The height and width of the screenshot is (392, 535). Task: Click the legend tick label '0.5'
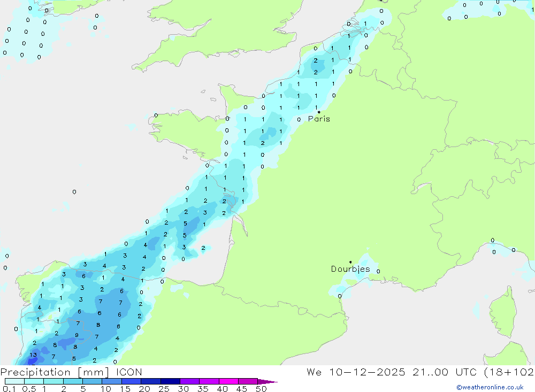click(x=29, y=389)
